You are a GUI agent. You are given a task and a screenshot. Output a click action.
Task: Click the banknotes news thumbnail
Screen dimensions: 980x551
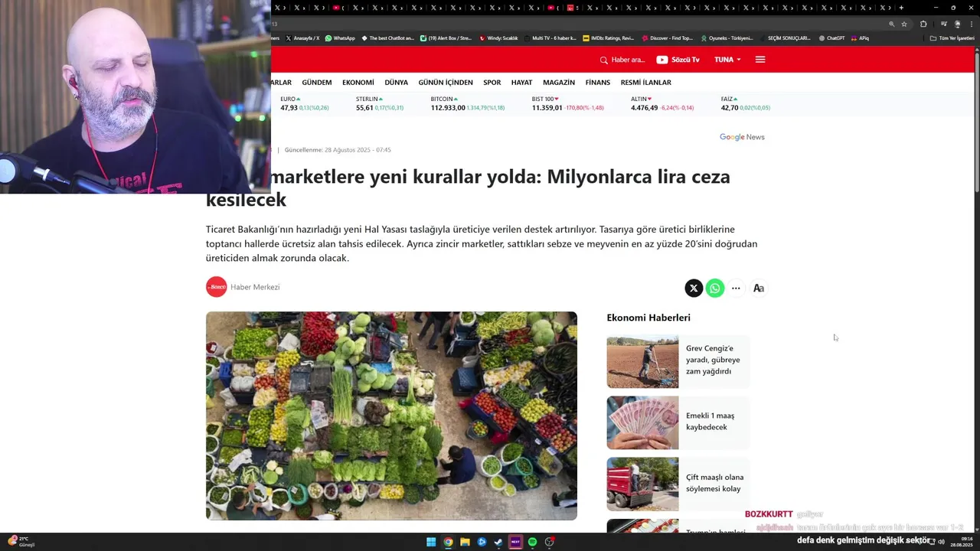point(642,422)
